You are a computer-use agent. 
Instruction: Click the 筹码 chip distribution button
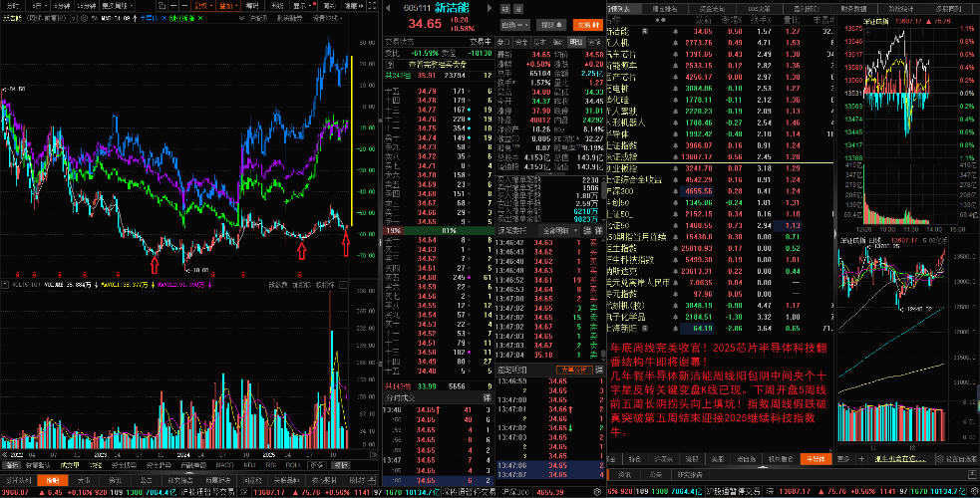click(252, 6)
